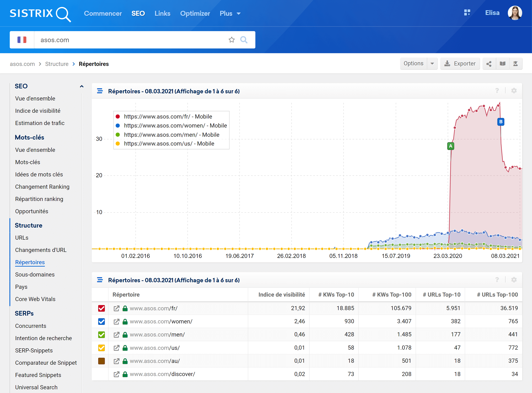Open the apps grid icon
The height and width of the screenshot is (393, 532).
click(x=467, y=13)
